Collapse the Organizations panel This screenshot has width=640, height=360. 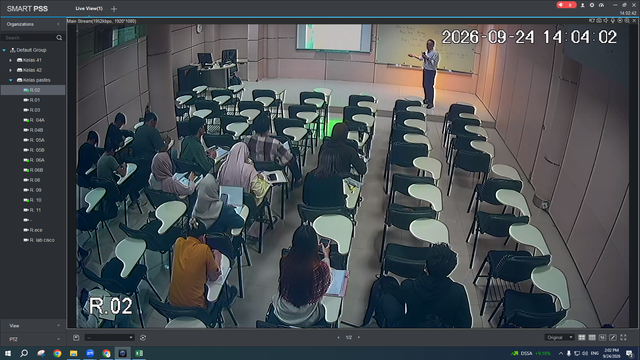pos(58,24)
